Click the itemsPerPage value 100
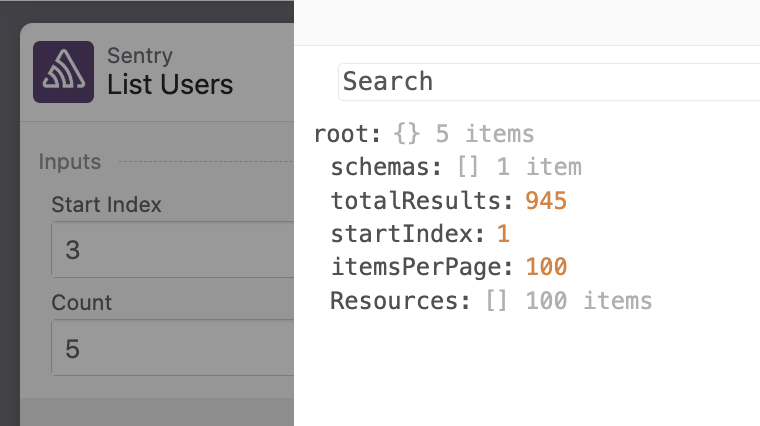Viewport: 760px width, 426px height. 546,267
